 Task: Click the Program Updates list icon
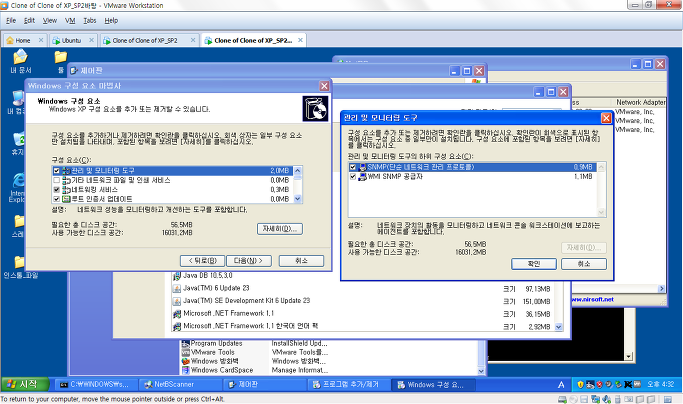coord(186,343)
